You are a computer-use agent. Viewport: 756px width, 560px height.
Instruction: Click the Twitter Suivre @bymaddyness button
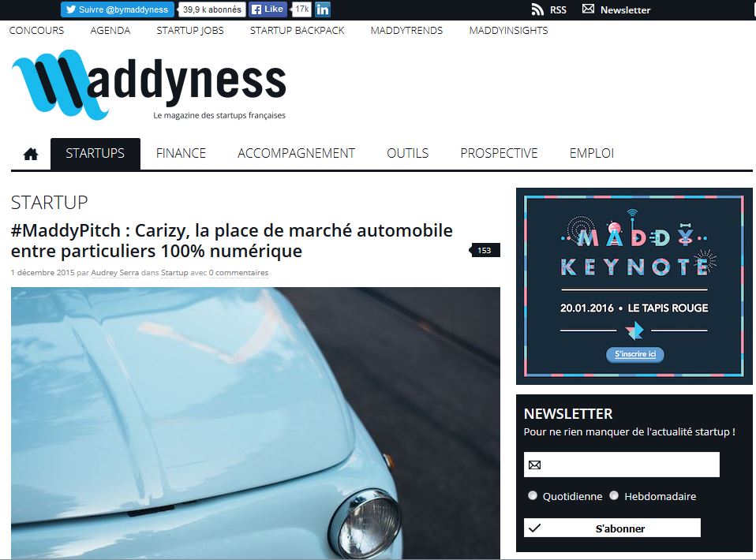coord(117,9)
